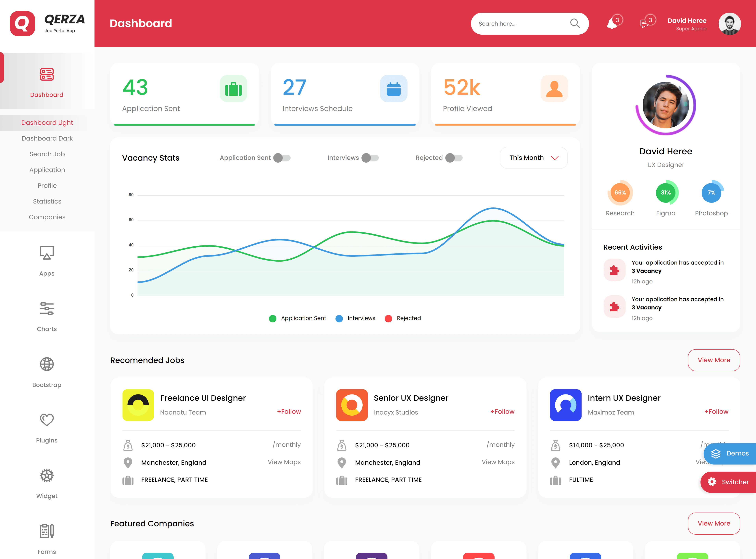Viewport: 756px width, 559px height.
Task: Collapse the Dashboard sidebar section
Action: 47,81
